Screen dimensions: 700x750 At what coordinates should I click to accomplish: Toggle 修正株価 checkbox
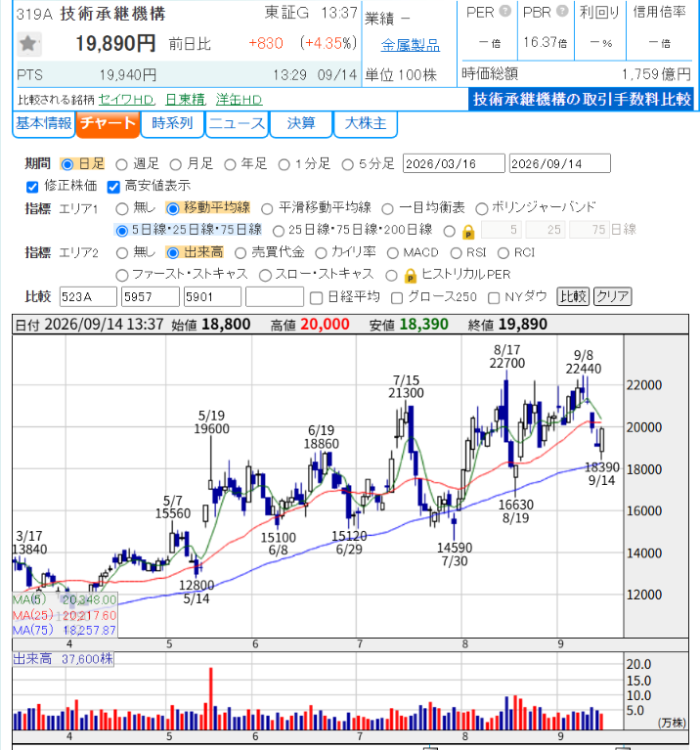pos(32,187)
